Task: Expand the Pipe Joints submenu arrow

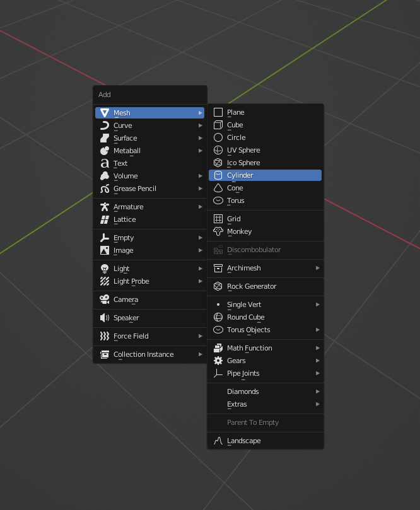Action: coord(317,373)
